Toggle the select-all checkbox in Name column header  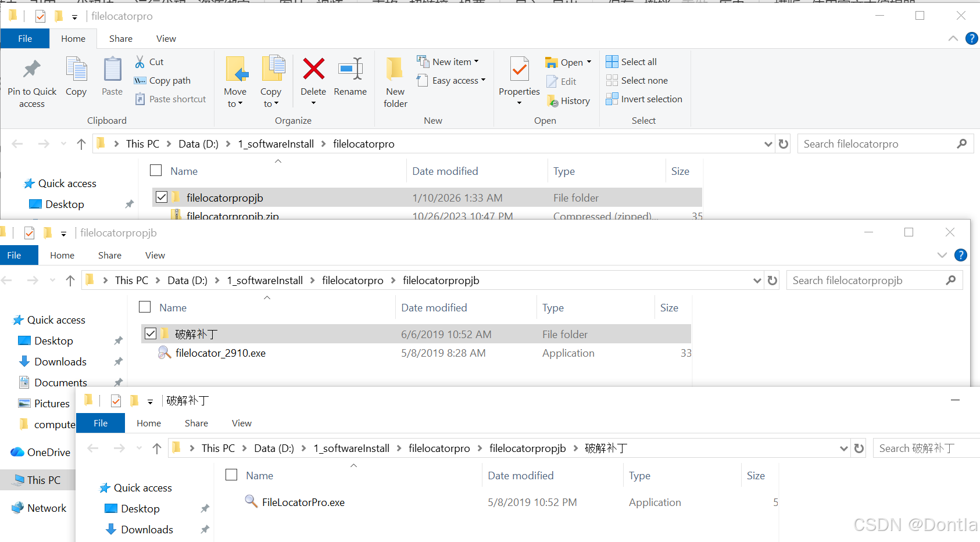(x=155, y=170)
